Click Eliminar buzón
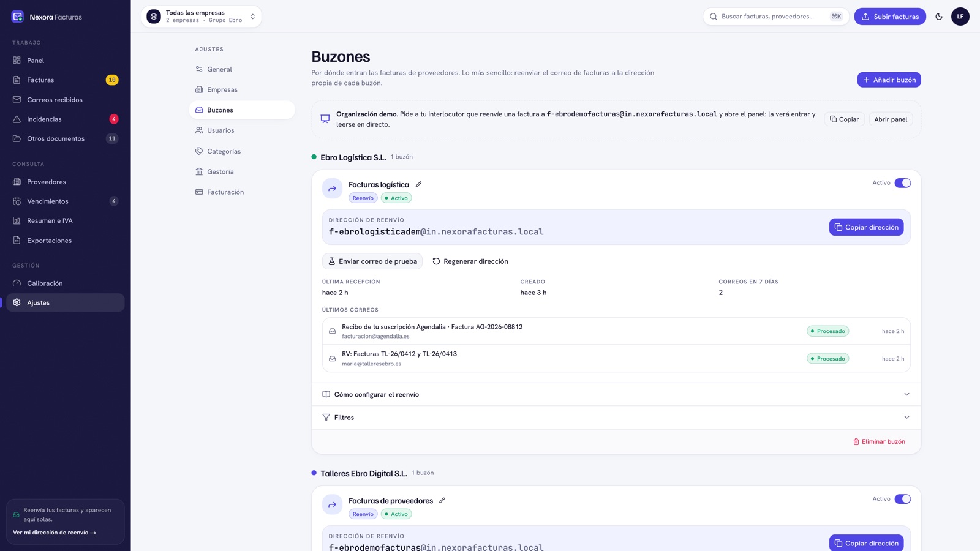The height and width of the screenshot is (551, 980). (879, 441)
